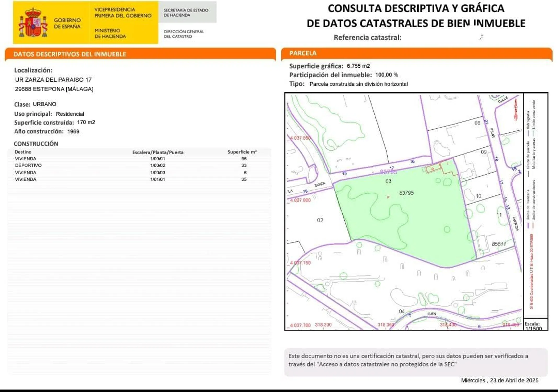Click the Dirección General del Catastro label
558x392 pixels.
(184, 34)
